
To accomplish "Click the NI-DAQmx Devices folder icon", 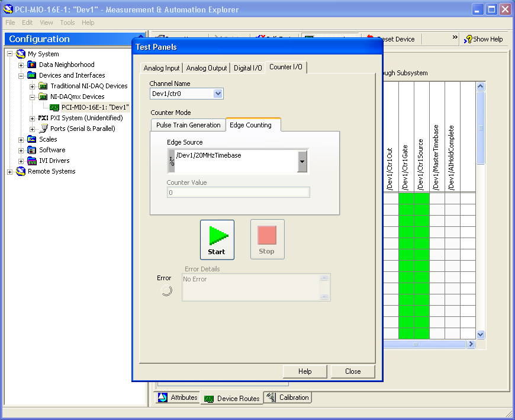I will click(x=43, y=97).
